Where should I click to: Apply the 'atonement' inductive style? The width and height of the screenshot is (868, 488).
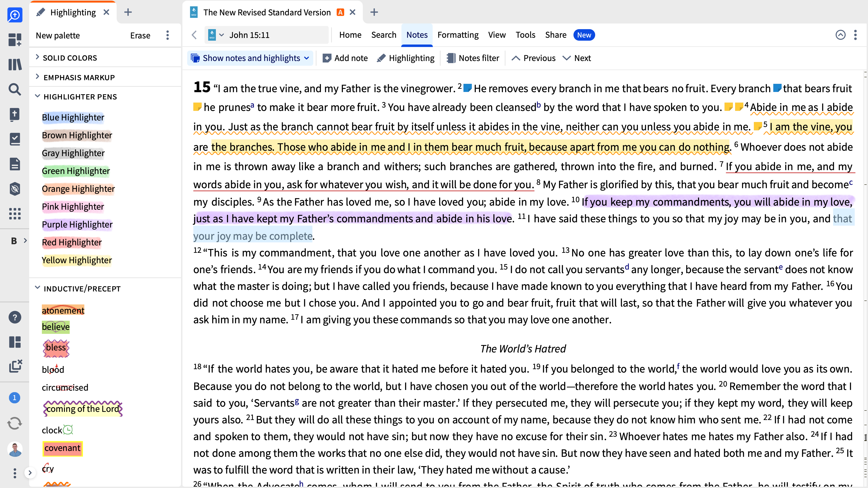63,310
